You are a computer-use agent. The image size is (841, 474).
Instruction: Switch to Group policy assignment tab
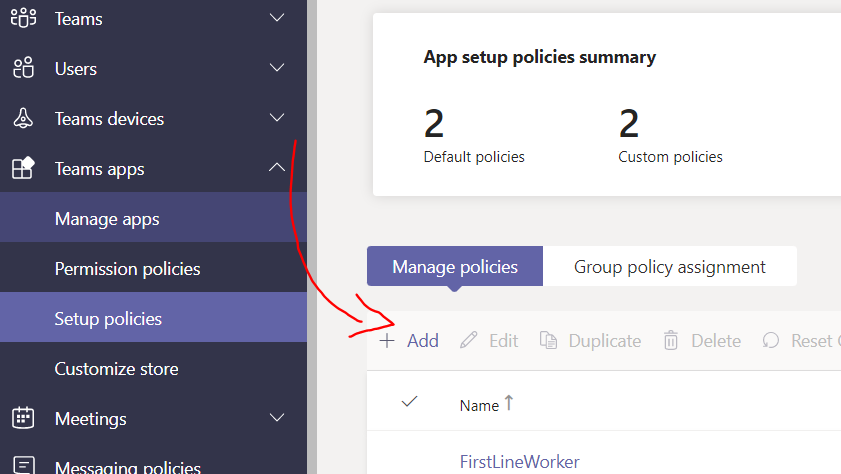pos(670,266)
